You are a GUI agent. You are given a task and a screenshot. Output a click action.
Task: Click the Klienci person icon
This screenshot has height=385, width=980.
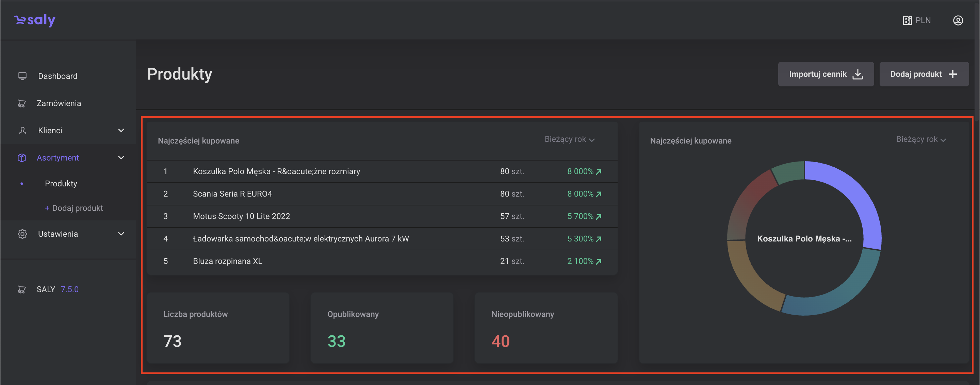[x=22, y=131]
